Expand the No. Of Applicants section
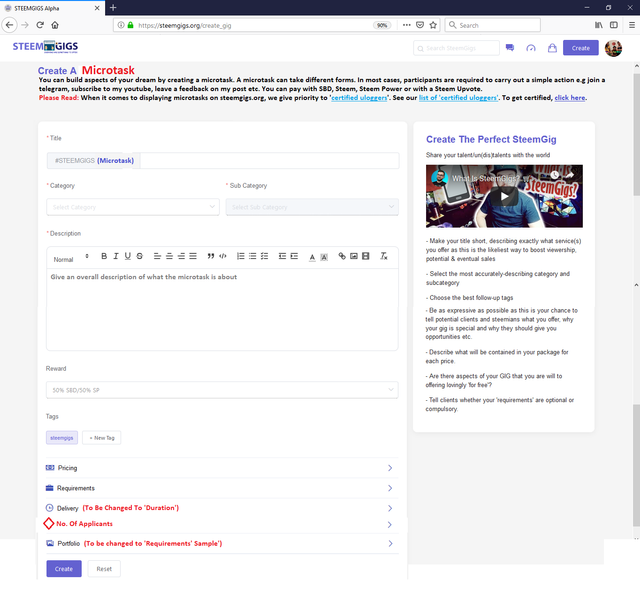 point(222,524)
